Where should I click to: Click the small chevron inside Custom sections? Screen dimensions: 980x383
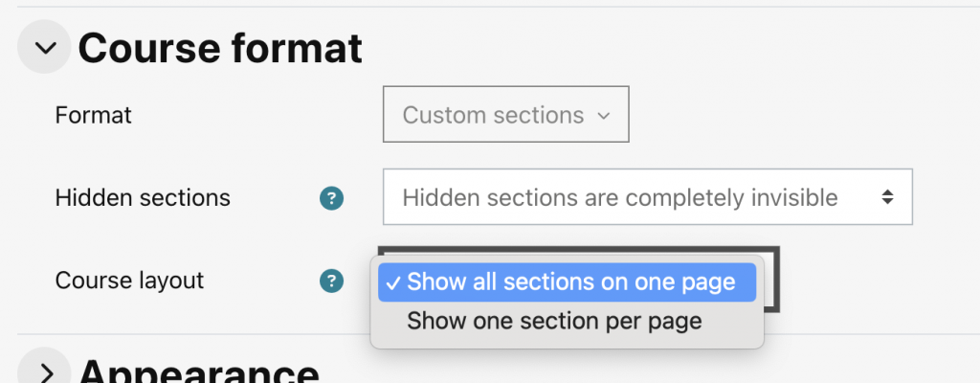click(603, 116)
